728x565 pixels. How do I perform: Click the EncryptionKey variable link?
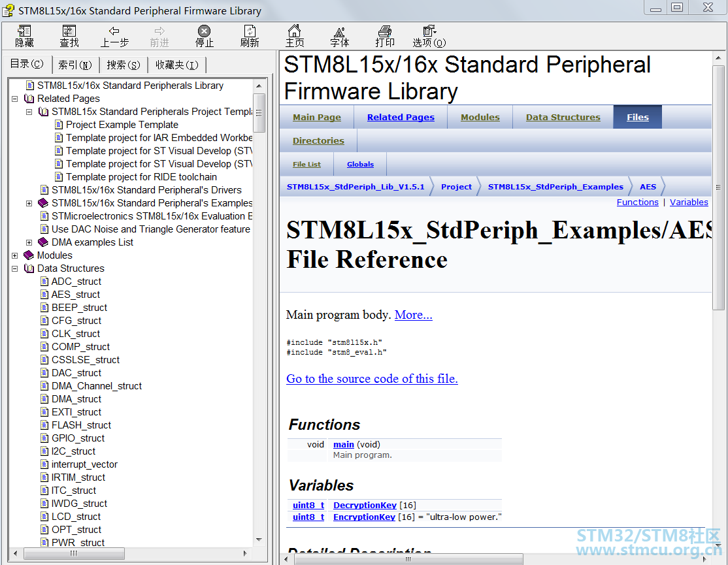point(364,517)
